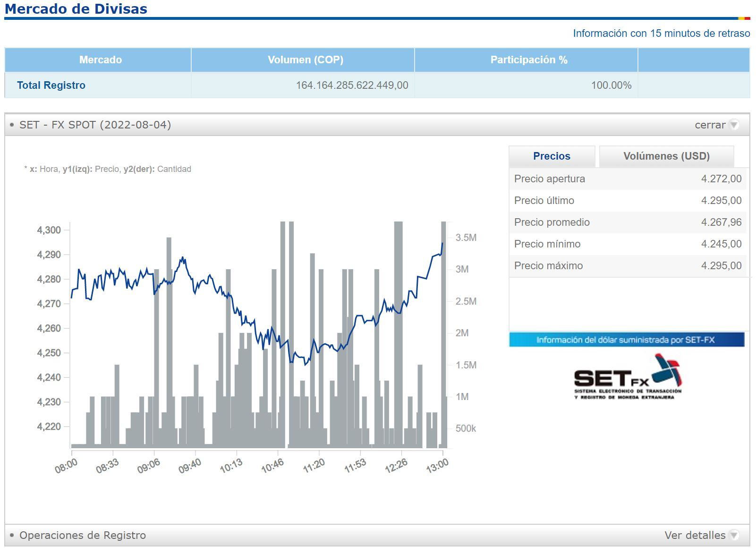The height and width of the screenshot is (554, 756).
Task: Open the Total Registro market link
Action: pos(51,85)
